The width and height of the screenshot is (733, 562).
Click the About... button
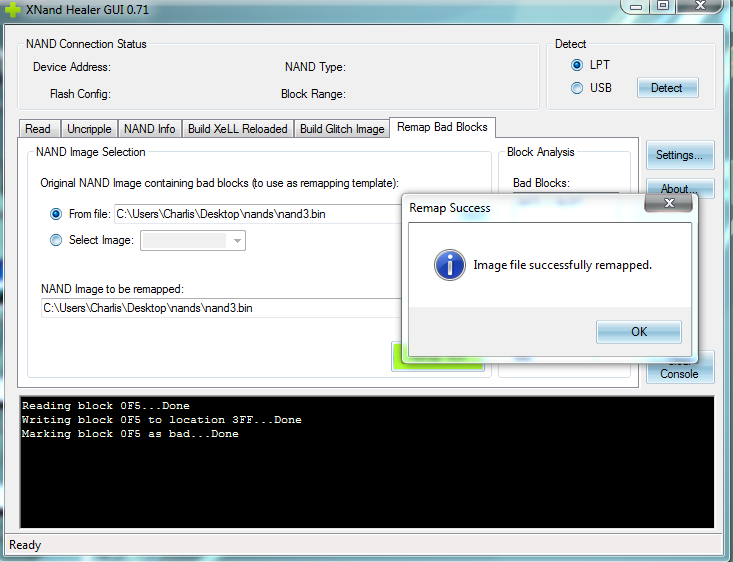point(680,188)
